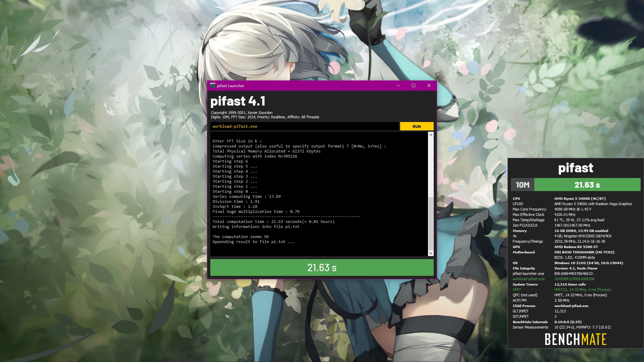Click 'Total computation time : 21.63 seconds' line
The width and height of the screenshot is (644, 362).
click(273, 222)
